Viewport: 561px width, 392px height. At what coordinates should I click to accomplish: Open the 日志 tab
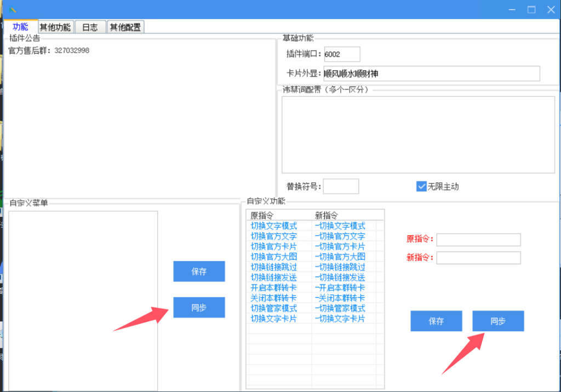click(90, 27)
